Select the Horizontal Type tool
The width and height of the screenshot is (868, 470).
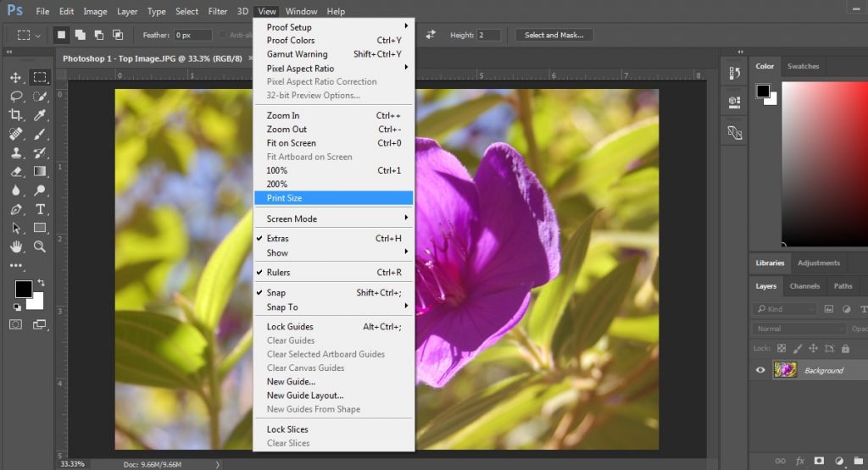click(x=40, y=209)
